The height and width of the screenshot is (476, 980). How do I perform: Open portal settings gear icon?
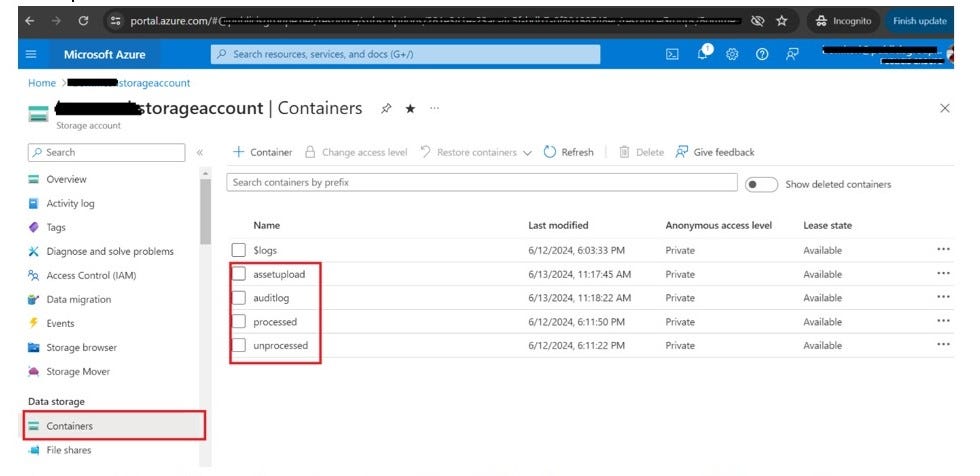[x=732, y=54]
